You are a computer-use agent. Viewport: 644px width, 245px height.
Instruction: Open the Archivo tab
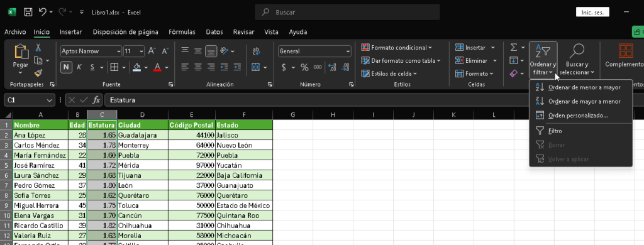(15, 32)
